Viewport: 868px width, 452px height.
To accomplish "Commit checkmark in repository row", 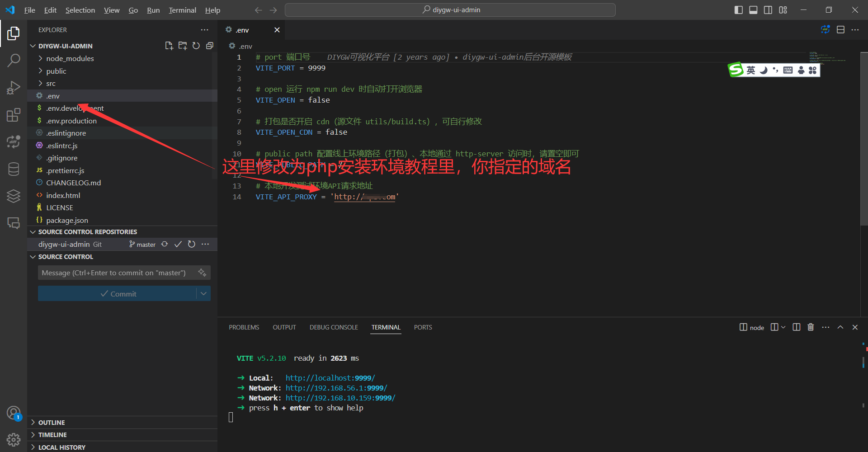I will (178, 244).
